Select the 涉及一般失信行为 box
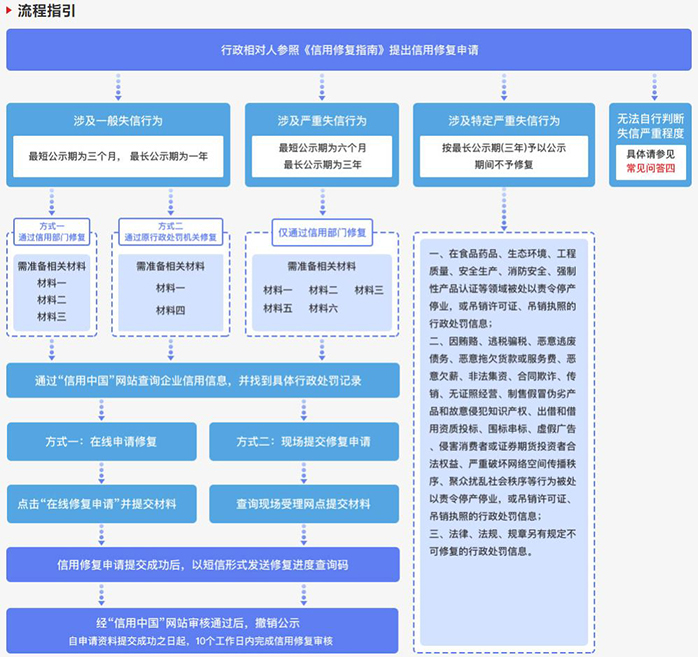The width and height of the screenshot is (698, 657). coord(118,145)
